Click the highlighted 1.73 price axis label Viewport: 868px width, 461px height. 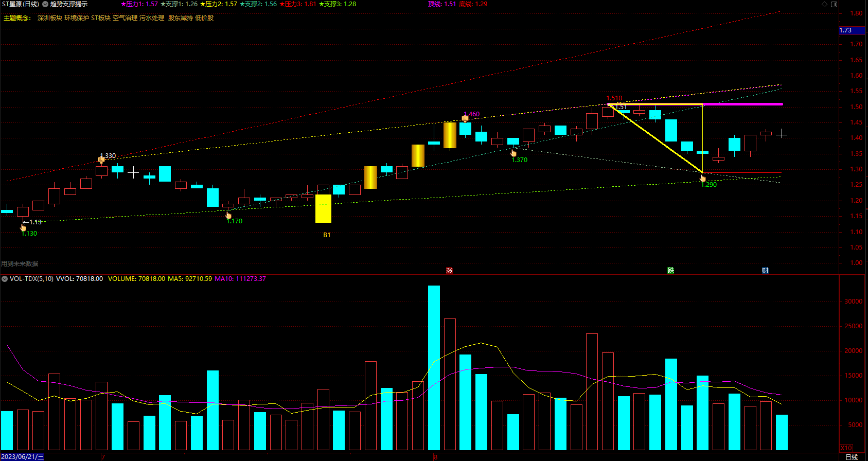click(x=852, y=30)
